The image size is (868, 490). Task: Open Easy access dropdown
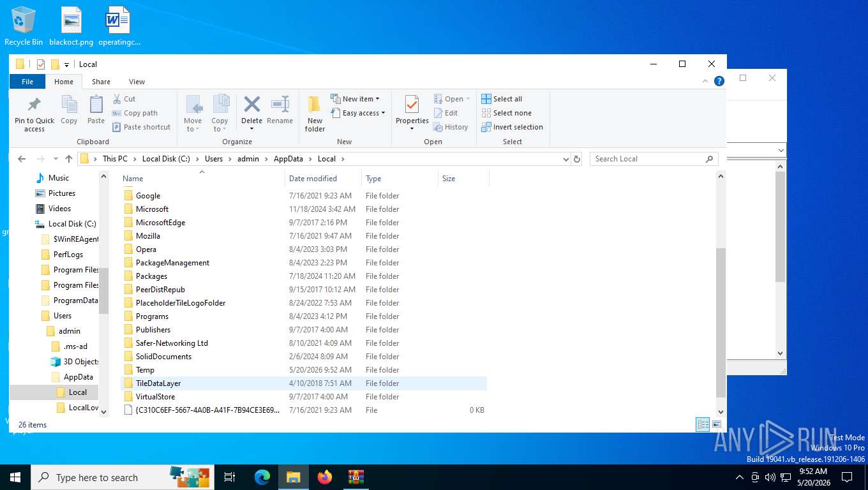click(x=358, y=113)
